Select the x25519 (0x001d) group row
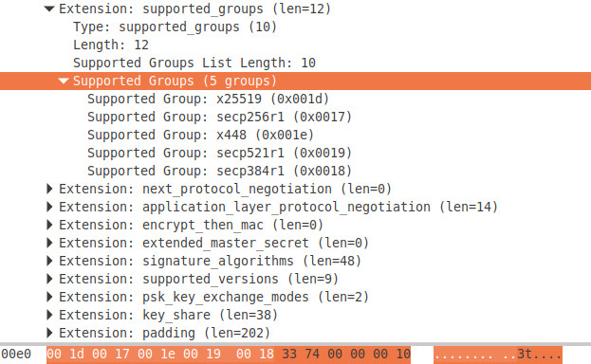The image size is (591, 364). click(296, 99)
